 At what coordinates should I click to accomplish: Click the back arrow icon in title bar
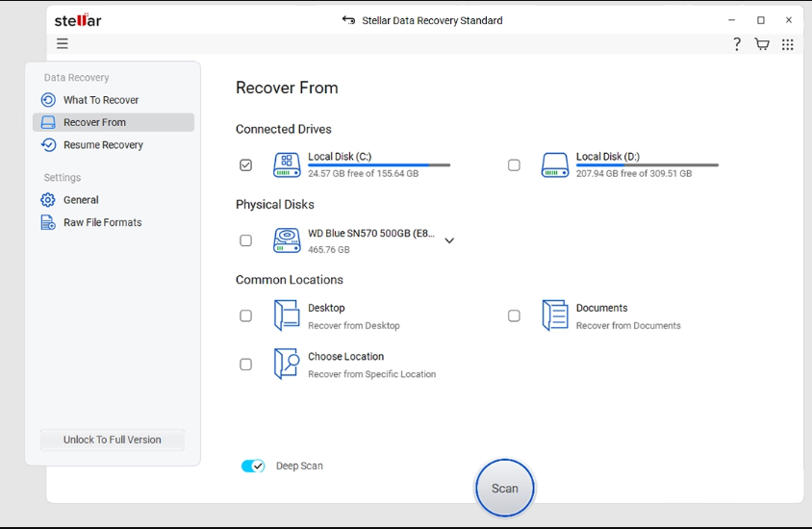coord(348,20)
